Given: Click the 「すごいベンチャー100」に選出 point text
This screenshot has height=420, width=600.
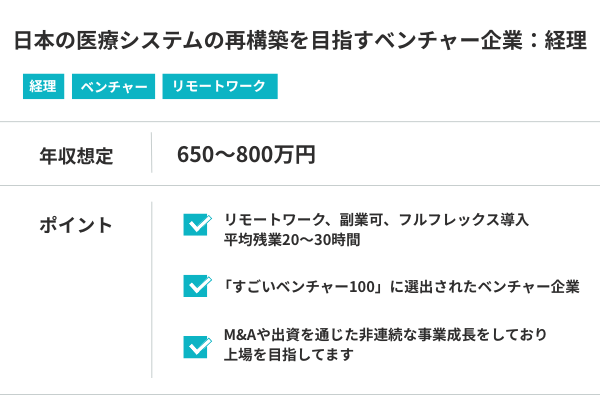Looking at the screenshot, I should pyautogui.click(x=402, y=286).
